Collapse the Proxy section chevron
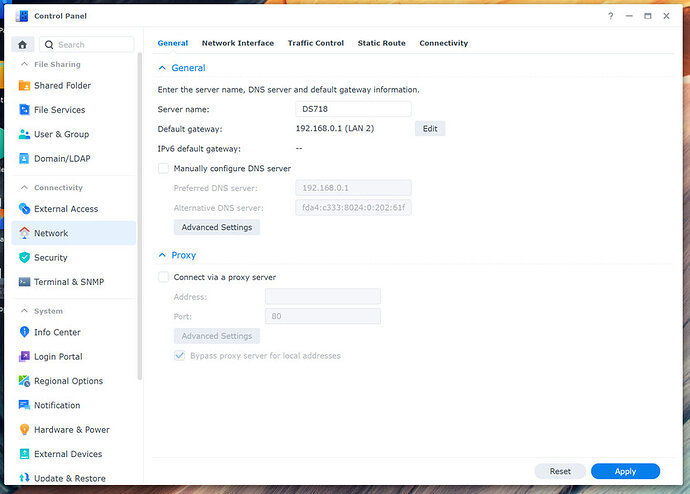This screenshot has height=494, width=690. [x=162, y=255]
